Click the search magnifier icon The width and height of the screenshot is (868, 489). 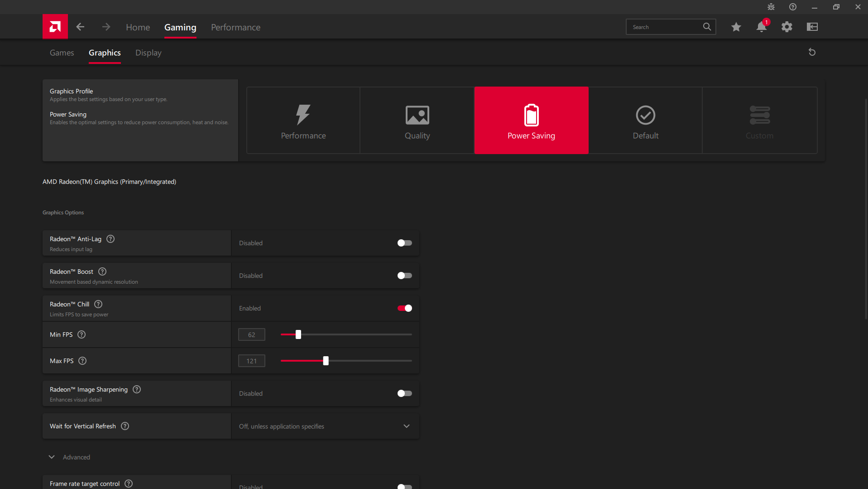point(707,27)
